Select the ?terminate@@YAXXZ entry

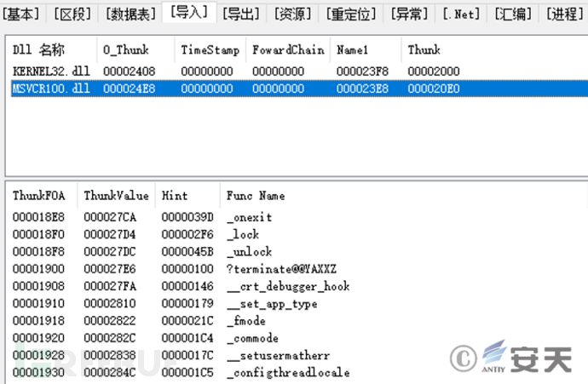point(281,268)
